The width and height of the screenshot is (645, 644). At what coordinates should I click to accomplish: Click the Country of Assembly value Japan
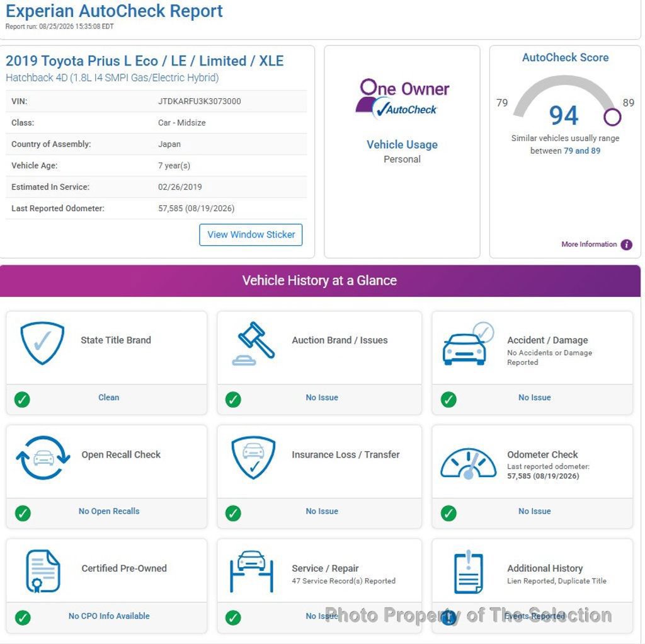click(x=169, y=144)
